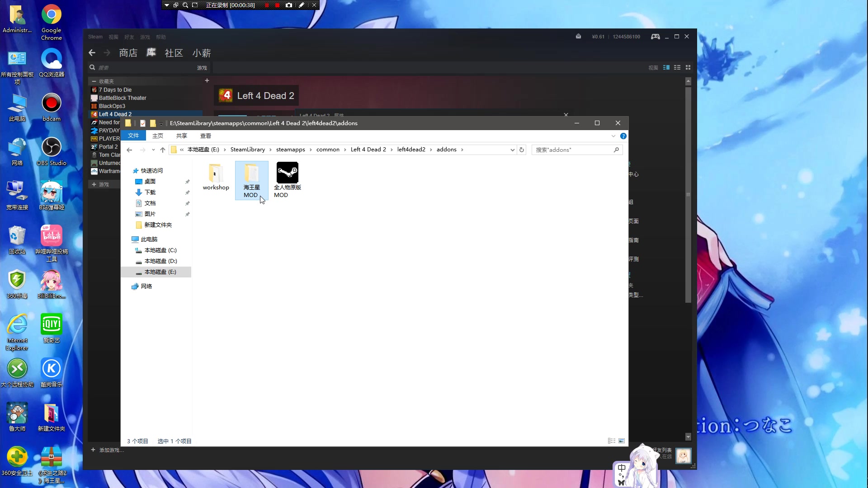
Task: Click 添加游戏 in Steam
Action: pos(107,450)
